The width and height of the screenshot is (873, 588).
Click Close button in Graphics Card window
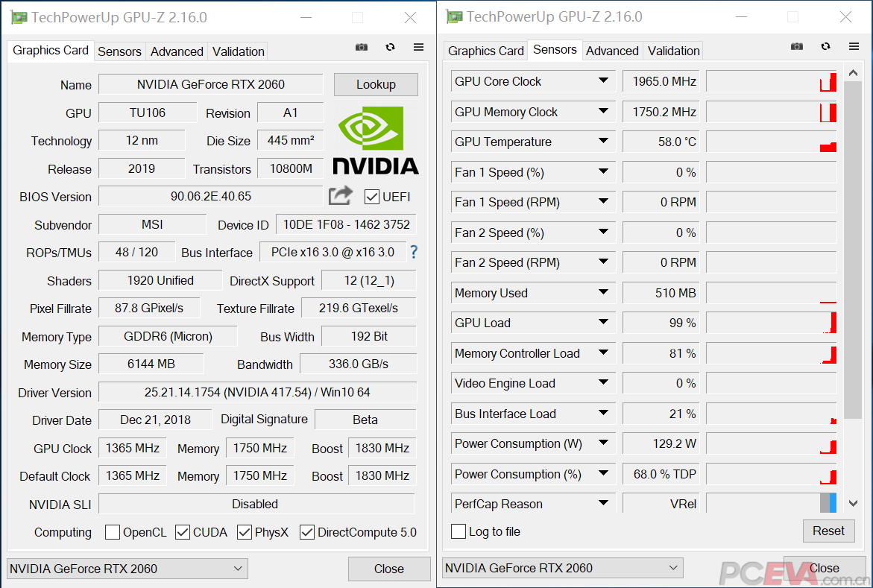pyautogui.click(x=389, y=569)
